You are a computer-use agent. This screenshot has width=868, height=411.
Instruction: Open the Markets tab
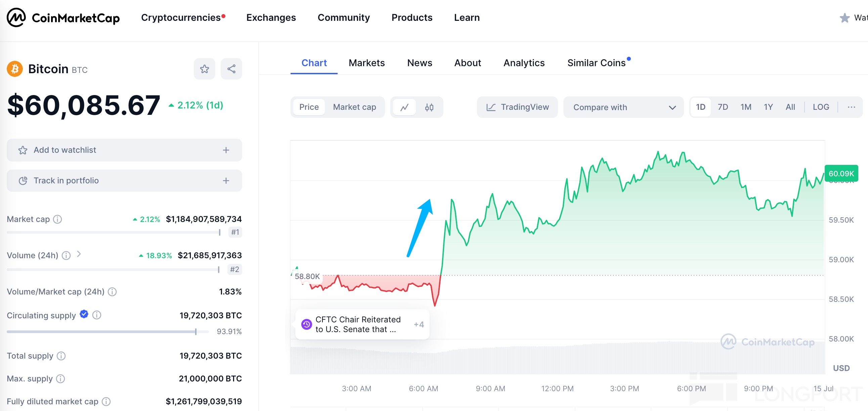pyautogui.click(x=366, y=63)
